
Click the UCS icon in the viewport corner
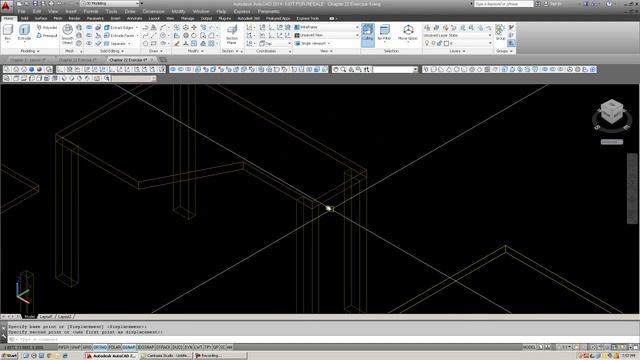tap(22, 292)
